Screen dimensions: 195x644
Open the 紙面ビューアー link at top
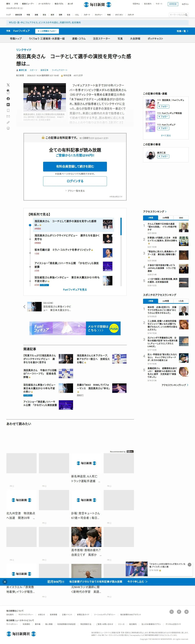(28, 4)
